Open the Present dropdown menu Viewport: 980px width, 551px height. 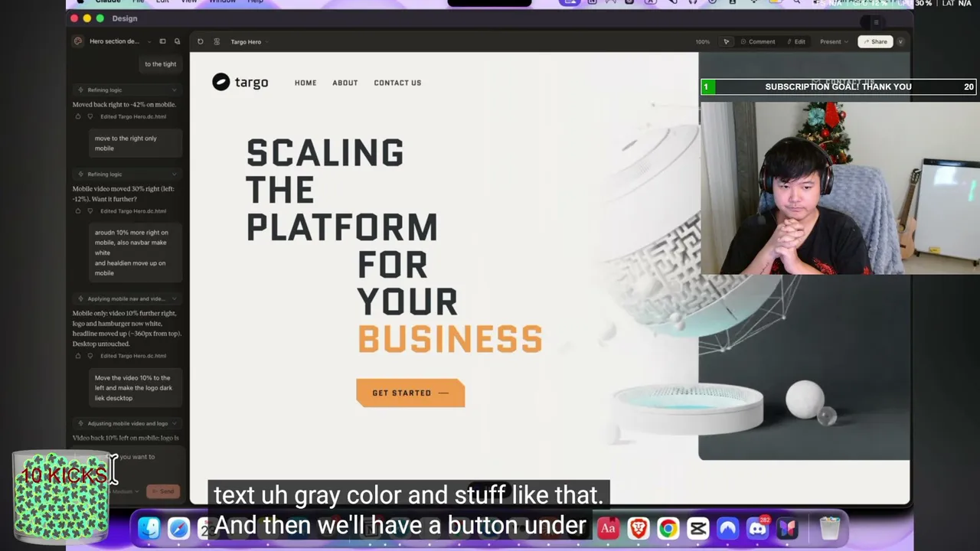click(833, 41)
